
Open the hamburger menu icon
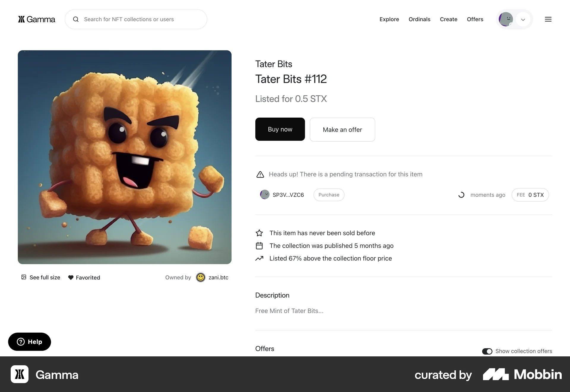coord(548,19)
